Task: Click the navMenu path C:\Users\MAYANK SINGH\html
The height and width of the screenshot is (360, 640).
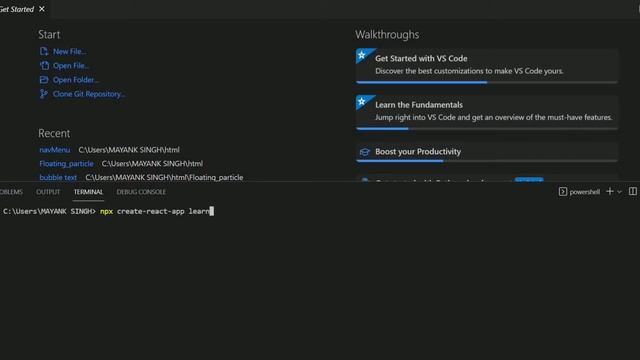Action: coord(129,150)
